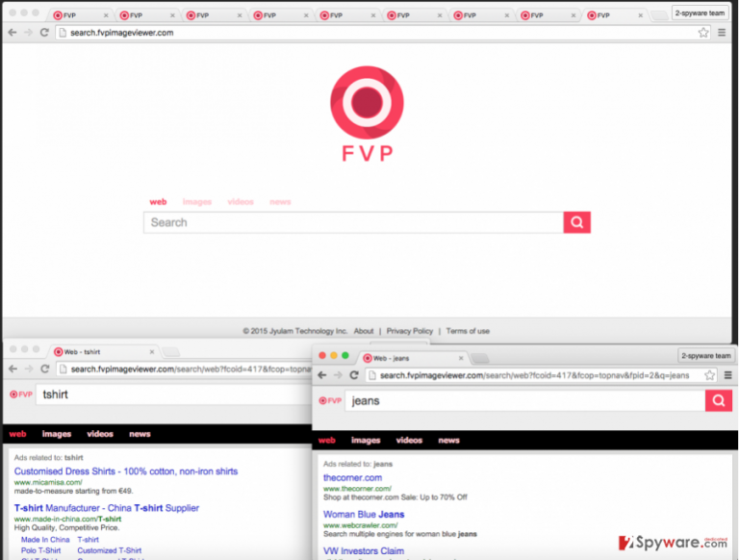Open the Privacy Policy link in footer
739x560 pixels.
pyautogui.click(x=410, y=331)
